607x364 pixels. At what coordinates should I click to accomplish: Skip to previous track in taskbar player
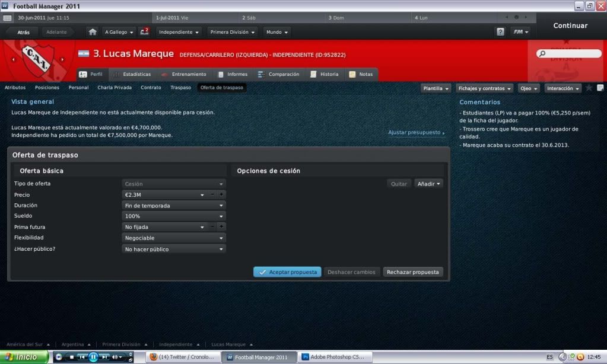click(82, 357)
